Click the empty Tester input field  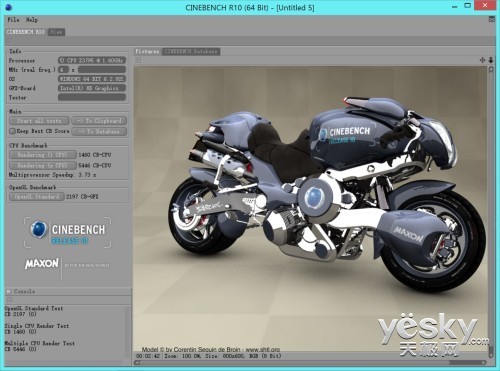point(92,97)
